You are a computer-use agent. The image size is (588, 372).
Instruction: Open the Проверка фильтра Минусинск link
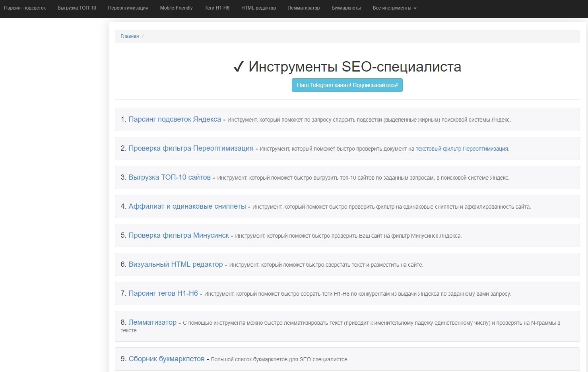[x=179, y=235]
